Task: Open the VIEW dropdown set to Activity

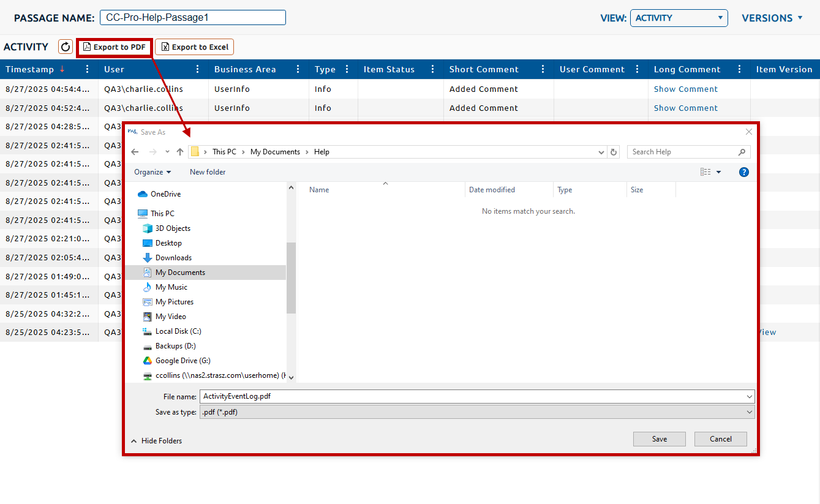Action: click(679, 18)
